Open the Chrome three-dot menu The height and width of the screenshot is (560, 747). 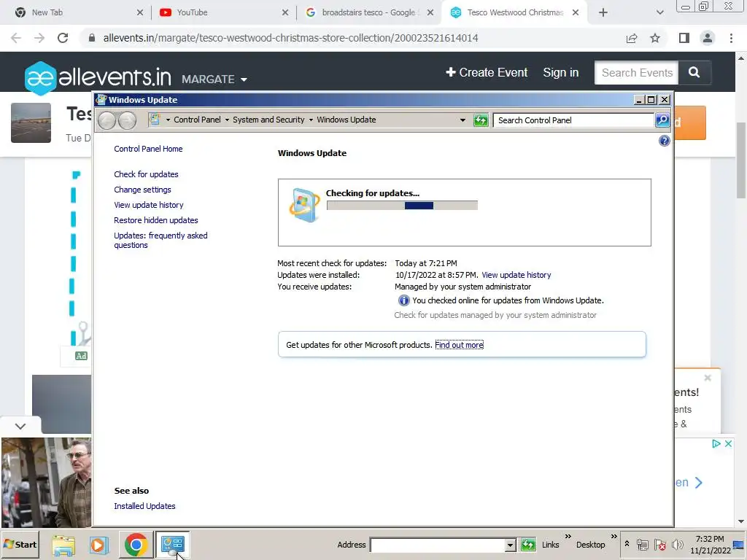point(731,38)
